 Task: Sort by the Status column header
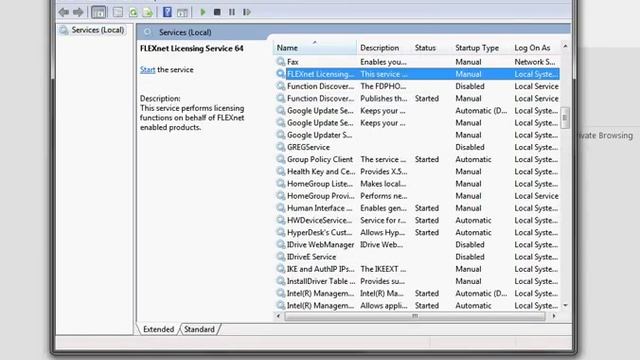[432, 48]
